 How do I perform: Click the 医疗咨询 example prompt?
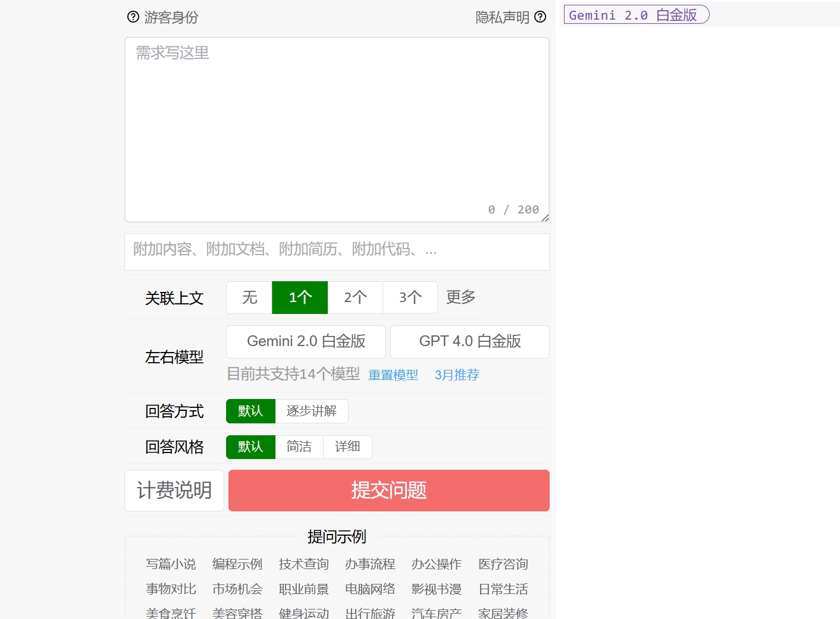pyautogui.click(x=503, y=564)
